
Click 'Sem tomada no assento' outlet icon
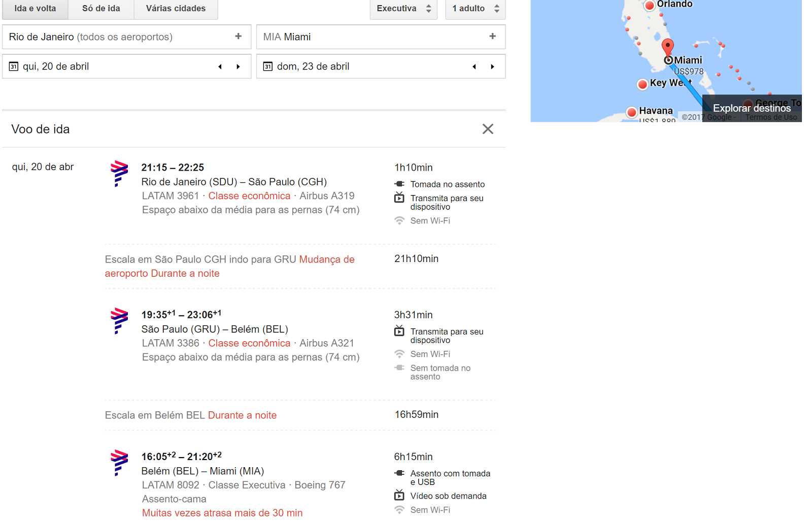(x=399, y=368)
